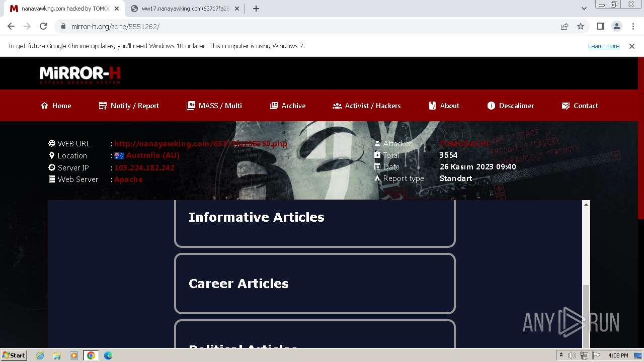Click the address bar URL

(x=115, y=26)
